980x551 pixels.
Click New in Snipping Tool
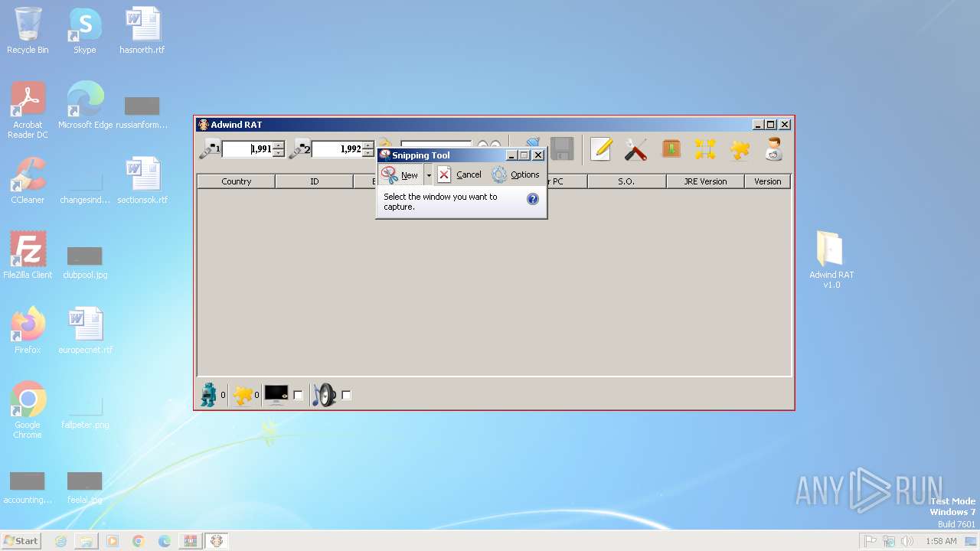pyautogui.click(x=400, y=174)
